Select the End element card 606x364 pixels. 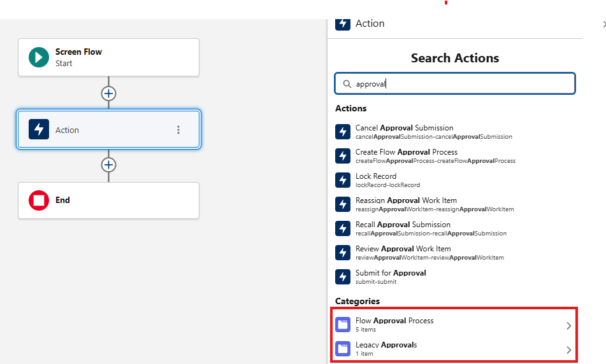click(x=108, y=200)
